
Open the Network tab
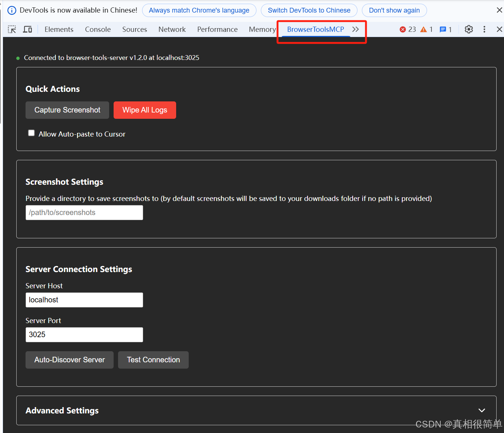(172, 29)
